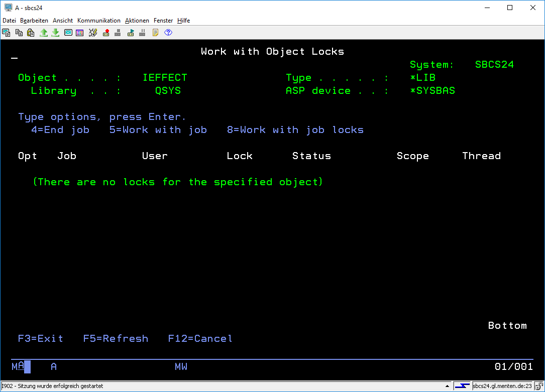Image resolution: width=545 pixels, height=392 pixels.
Task: Open the display settings monitor icon
Action: tap(68, 33)
